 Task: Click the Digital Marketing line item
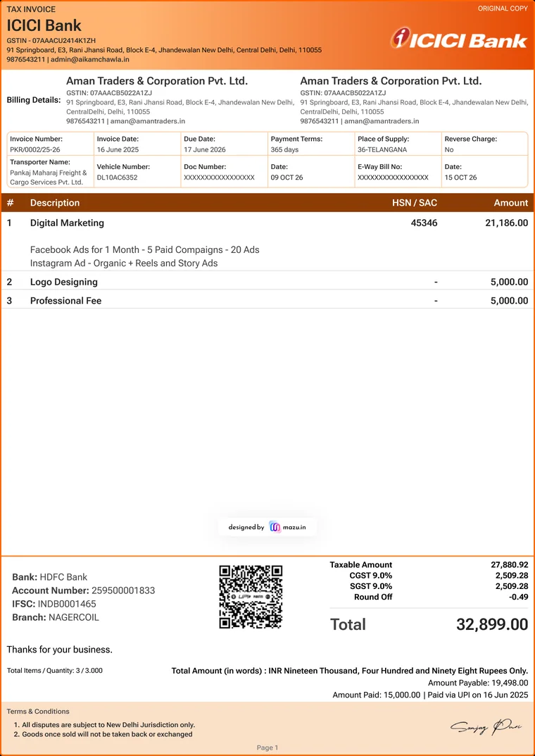click(x=67, y=223)
